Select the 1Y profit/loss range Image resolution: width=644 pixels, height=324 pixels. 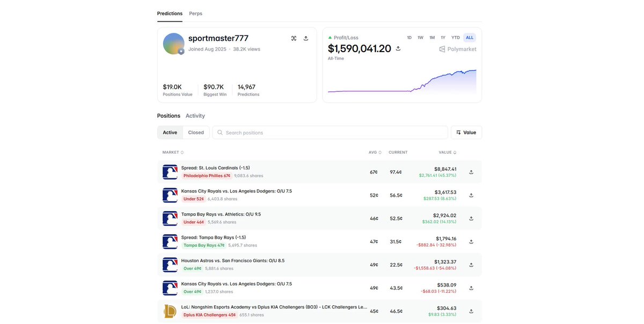point(443,38)
